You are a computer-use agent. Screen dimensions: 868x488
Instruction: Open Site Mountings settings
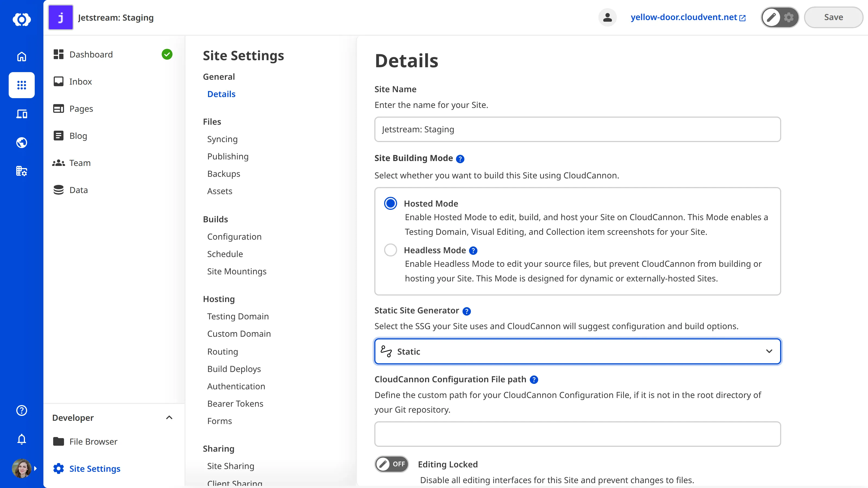(x=237, y=271)
